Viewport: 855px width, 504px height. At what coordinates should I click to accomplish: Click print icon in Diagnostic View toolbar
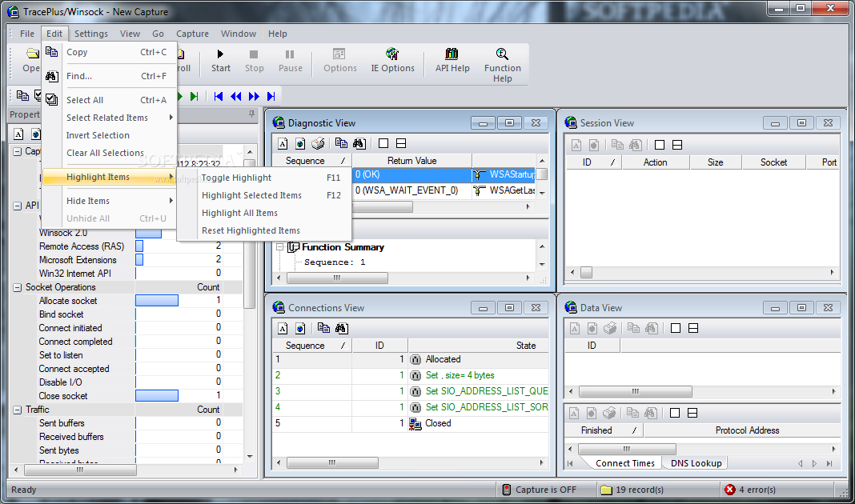[319, 143]
